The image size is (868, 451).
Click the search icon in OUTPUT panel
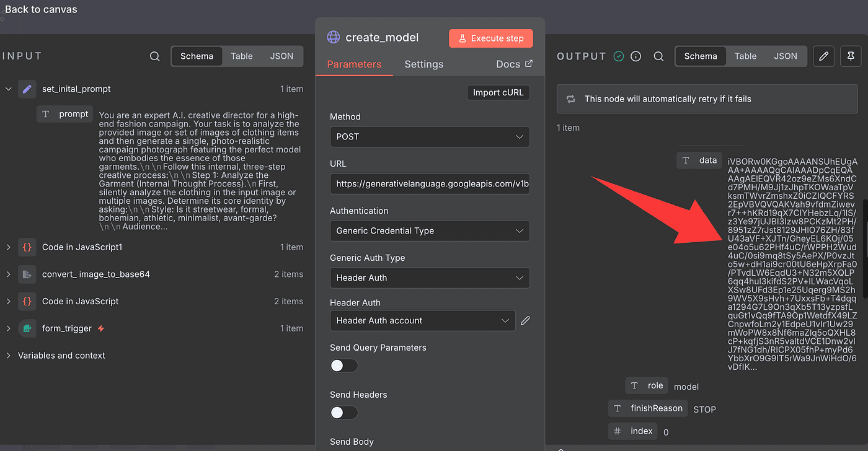[x=658, y=56]
